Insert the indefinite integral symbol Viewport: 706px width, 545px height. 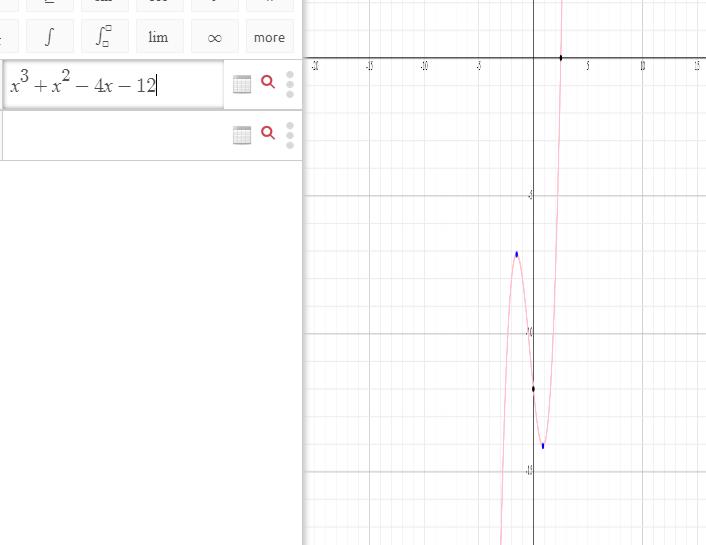[x=49, y=37]
